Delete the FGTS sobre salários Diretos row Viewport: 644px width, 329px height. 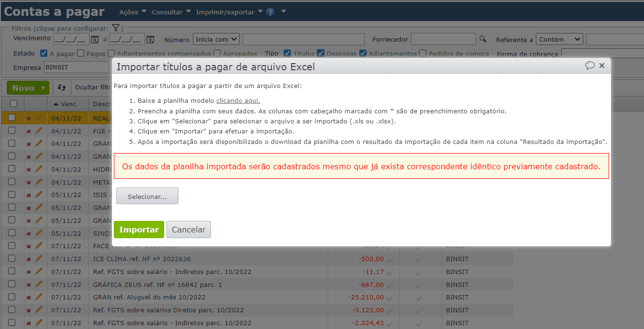click(x=28, y=311)
